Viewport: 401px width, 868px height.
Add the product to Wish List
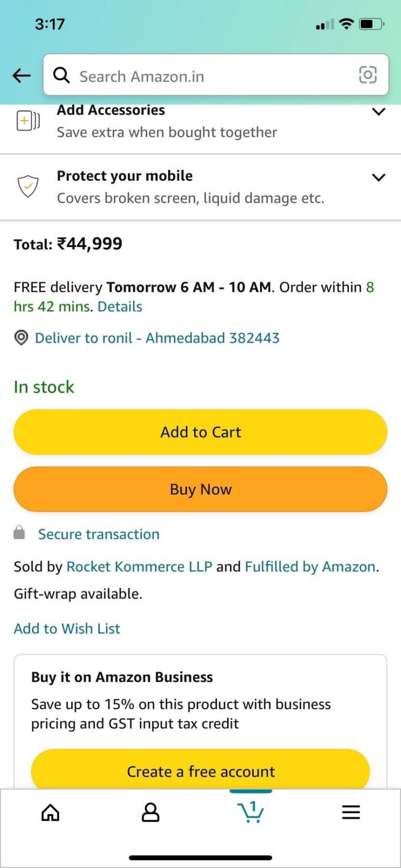pos(67,628)
